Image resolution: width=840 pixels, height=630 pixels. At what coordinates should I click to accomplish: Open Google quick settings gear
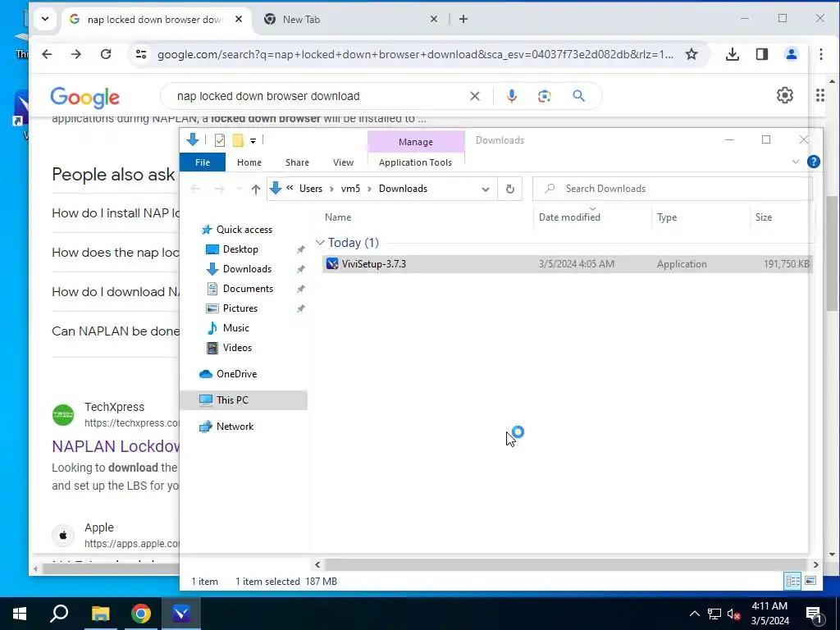coord(785,95)
